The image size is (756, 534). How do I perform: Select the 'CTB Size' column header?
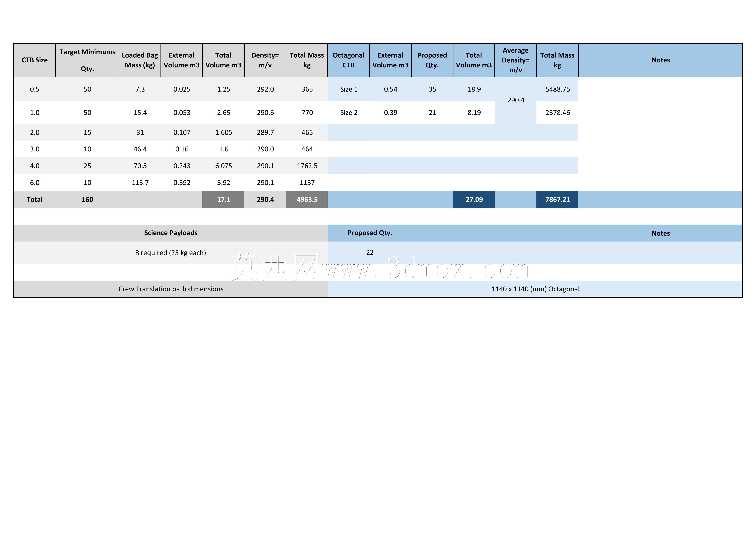coord(35,60)
